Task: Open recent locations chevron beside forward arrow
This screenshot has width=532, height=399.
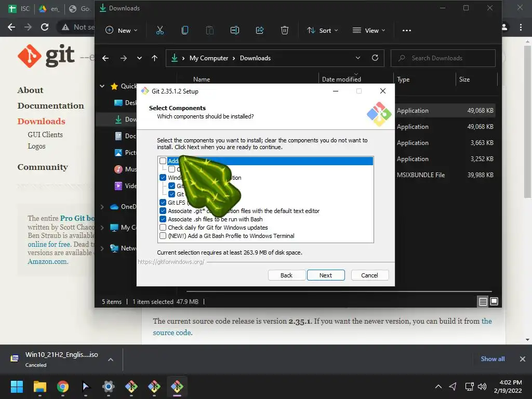Action: pos(139,58)
